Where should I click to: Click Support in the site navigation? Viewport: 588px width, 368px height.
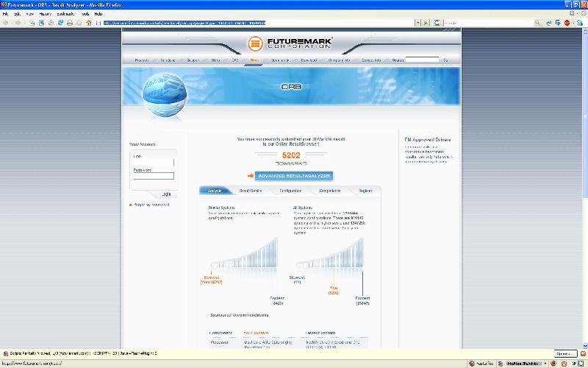pyautogui.click(x=193, y=60)
